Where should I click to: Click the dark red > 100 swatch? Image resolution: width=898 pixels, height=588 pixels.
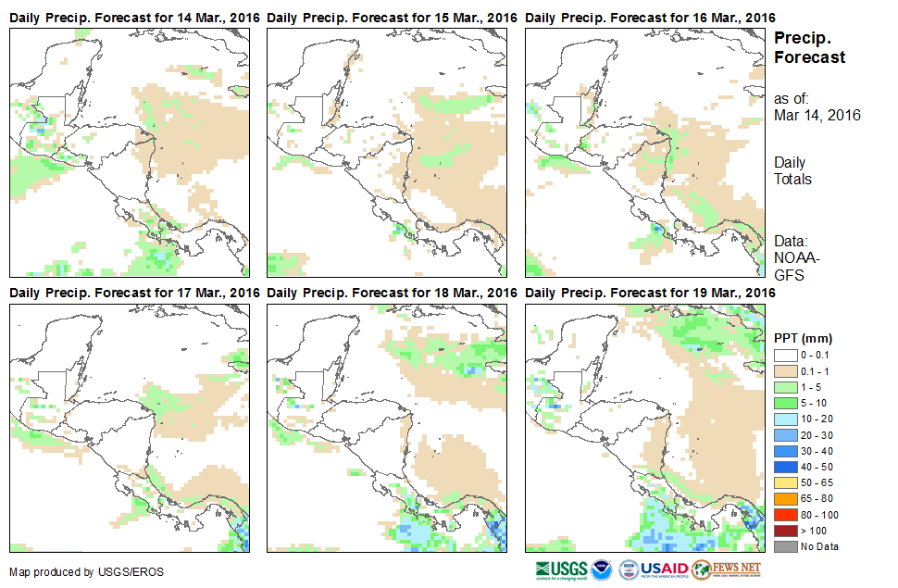tap(785, 531)
